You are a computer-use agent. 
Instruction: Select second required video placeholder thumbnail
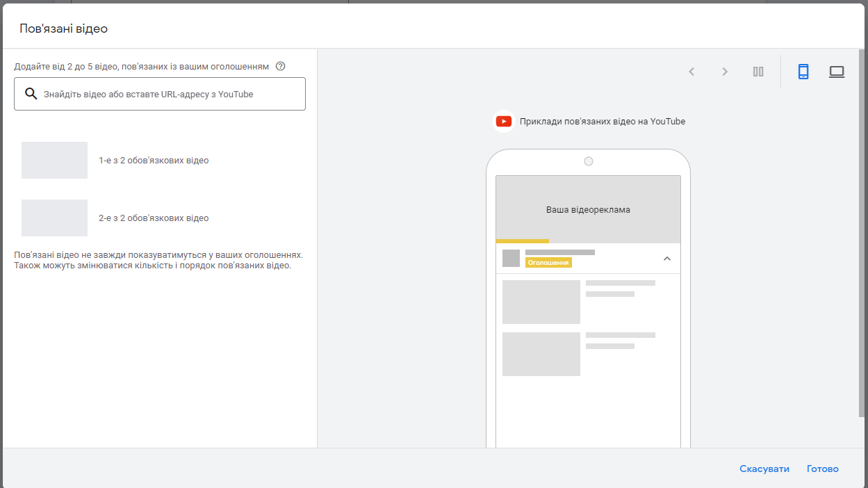pos(55,218)
